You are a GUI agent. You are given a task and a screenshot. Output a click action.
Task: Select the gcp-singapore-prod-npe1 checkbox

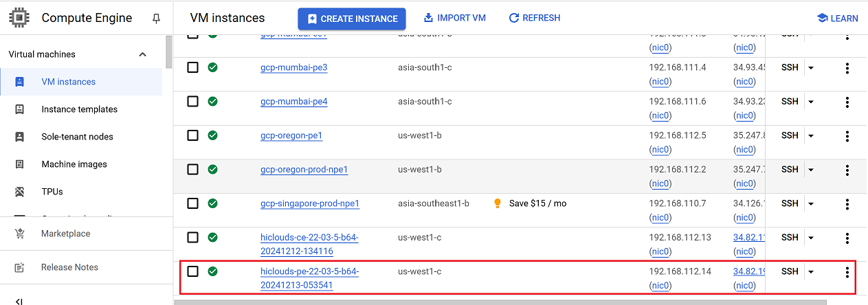pyautogui.click(x=193, y=203)
